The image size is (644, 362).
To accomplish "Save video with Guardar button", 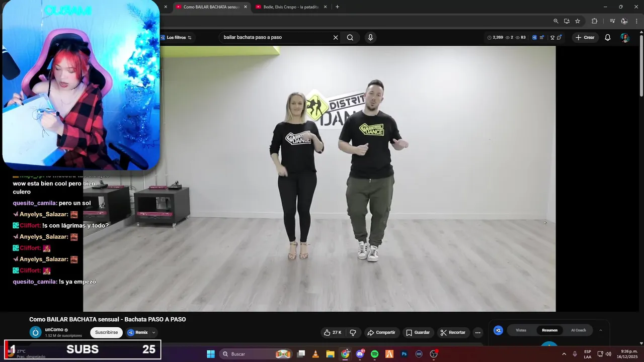I will 418,332.
